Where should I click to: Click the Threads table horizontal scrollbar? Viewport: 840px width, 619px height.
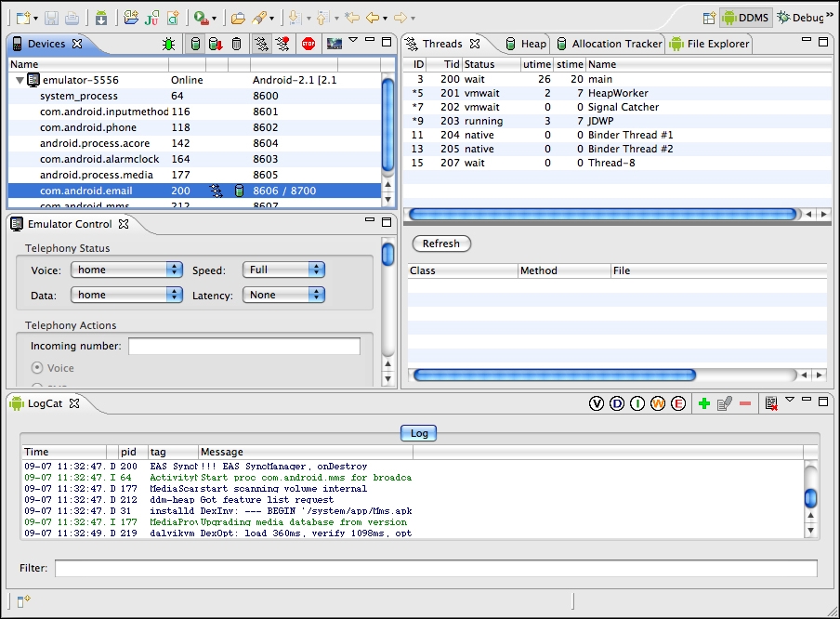coord(603,215)
